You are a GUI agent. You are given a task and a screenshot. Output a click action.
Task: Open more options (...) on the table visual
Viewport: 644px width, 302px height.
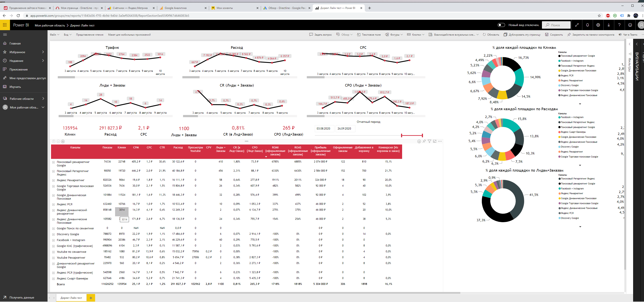pos(439,141)
